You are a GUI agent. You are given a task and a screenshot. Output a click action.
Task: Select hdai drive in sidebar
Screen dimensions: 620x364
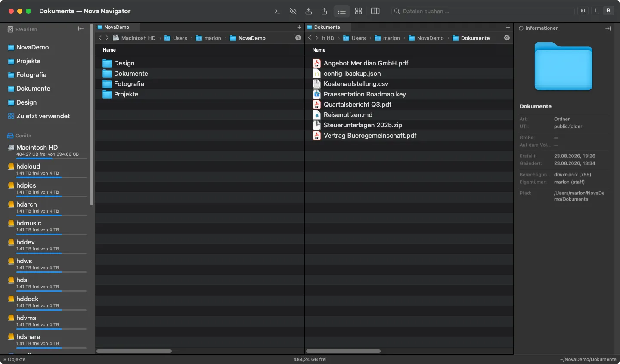tap(46, 283)
